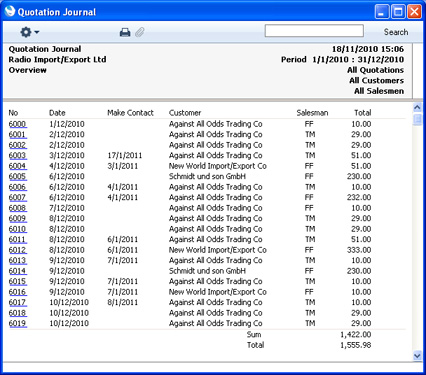
Task: Open quotation 6015 link
Action: (18, 281)
